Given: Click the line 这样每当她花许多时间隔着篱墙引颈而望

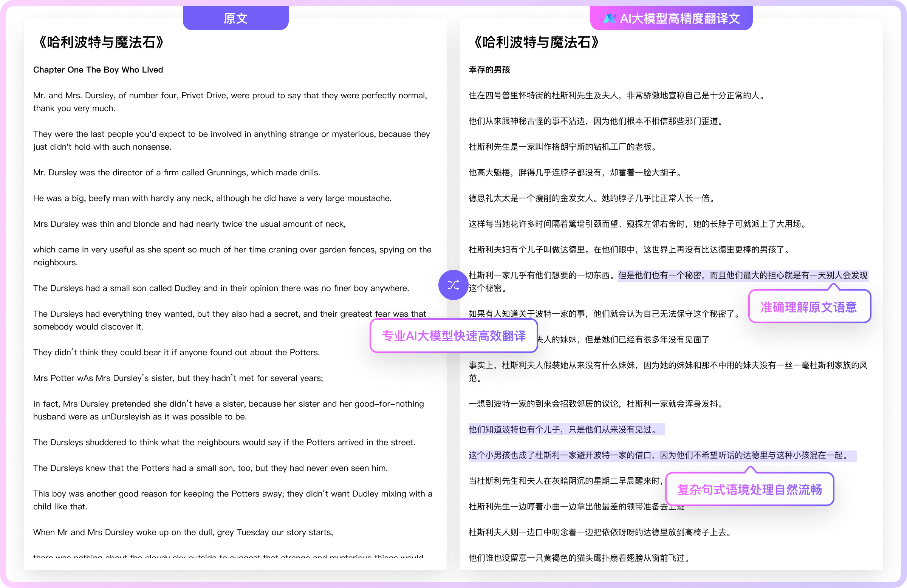Looking at the screenshot, I should pos(638,224).
